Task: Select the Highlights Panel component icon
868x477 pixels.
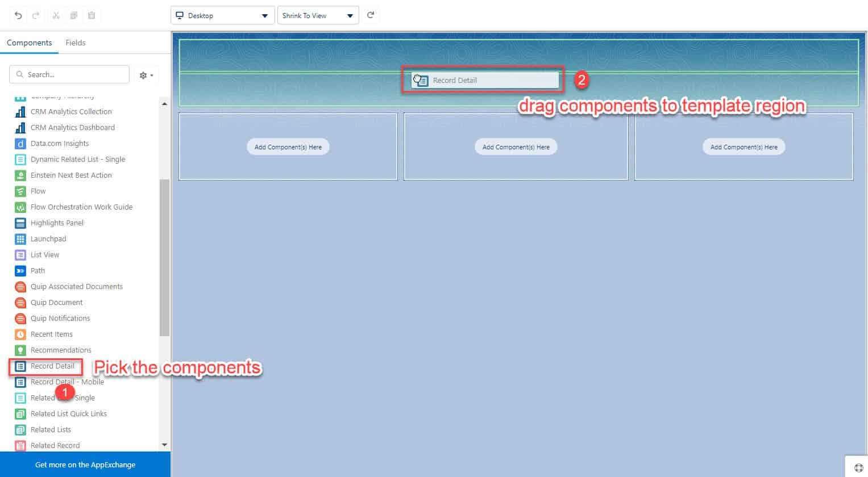Action: click(20, 223)
